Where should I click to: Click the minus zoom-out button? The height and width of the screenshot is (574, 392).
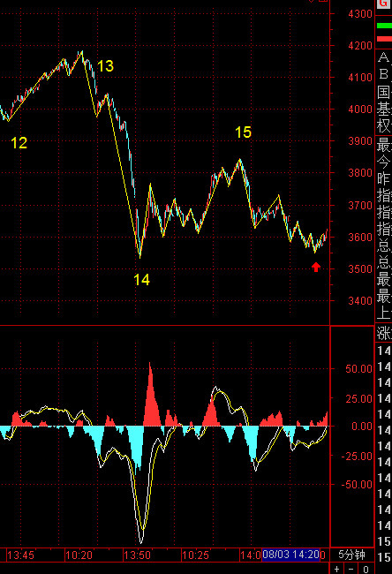click(351, 569)
